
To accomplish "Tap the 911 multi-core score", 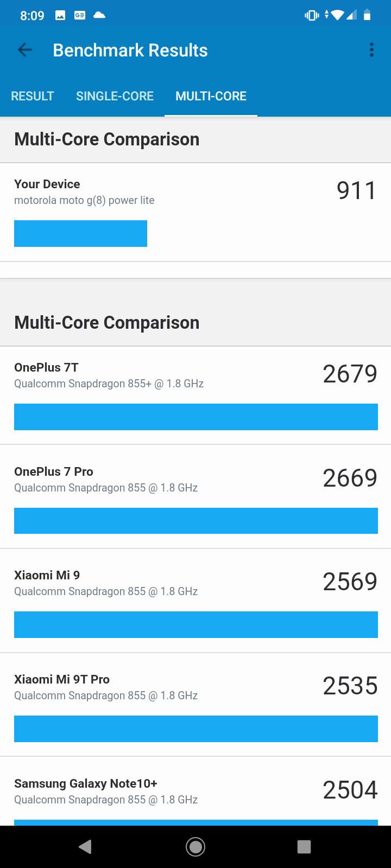I will [x=356, y=191].
